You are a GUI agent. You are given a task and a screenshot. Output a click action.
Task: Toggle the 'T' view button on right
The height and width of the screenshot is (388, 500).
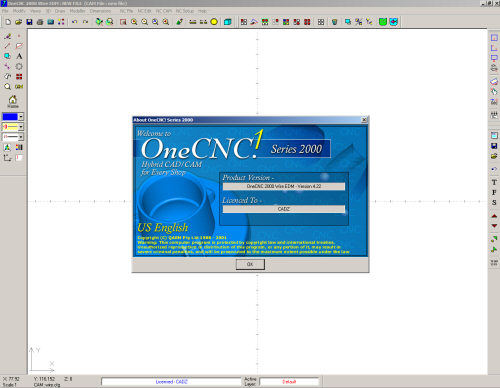(x=494, y=182)
